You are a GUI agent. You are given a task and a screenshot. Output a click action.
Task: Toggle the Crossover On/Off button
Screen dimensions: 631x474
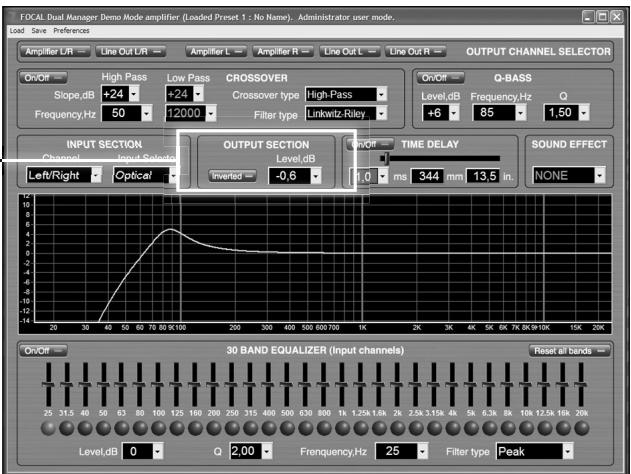pyautogui.click(x=43, y=78)
